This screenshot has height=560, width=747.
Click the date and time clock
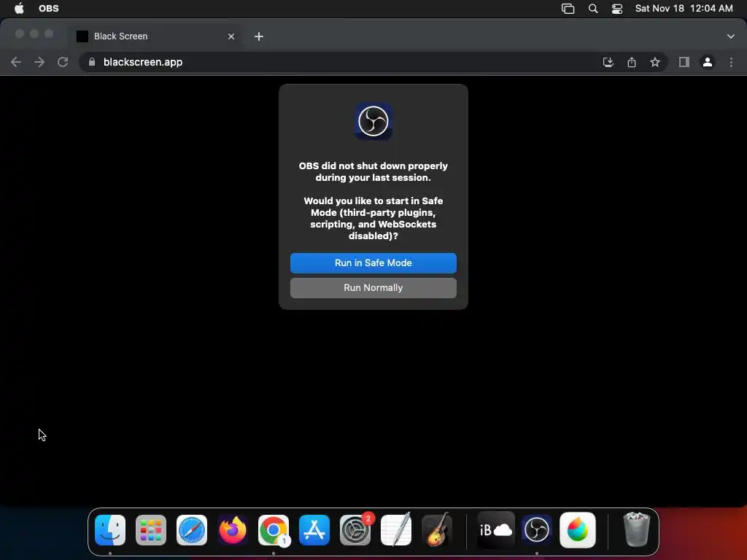pos(684,9)
